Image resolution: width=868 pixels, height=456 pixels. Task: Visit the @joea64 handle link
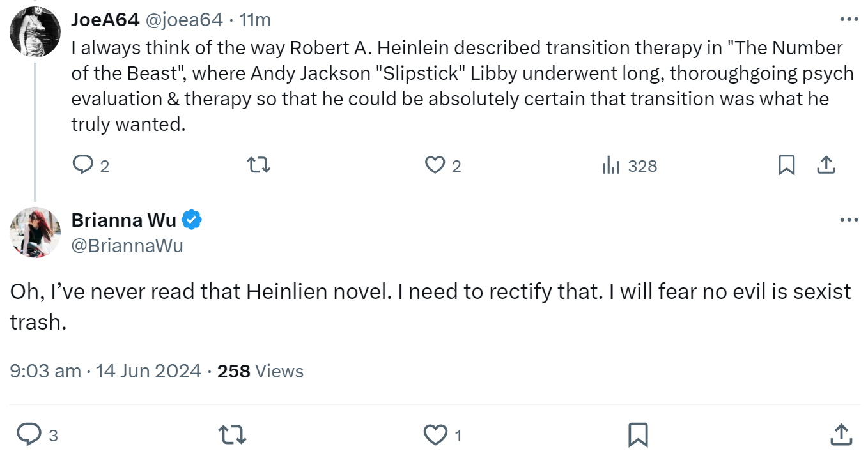point(184,20)
